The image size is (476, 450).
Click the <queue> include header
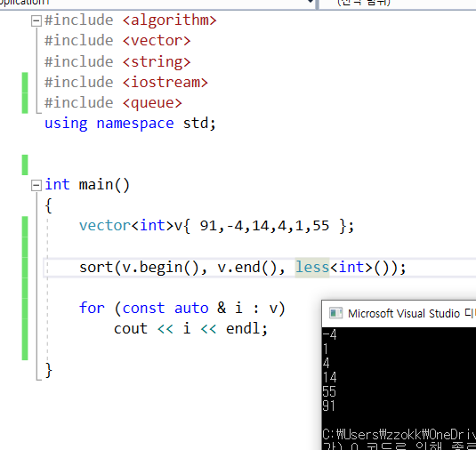click(152, 103)
